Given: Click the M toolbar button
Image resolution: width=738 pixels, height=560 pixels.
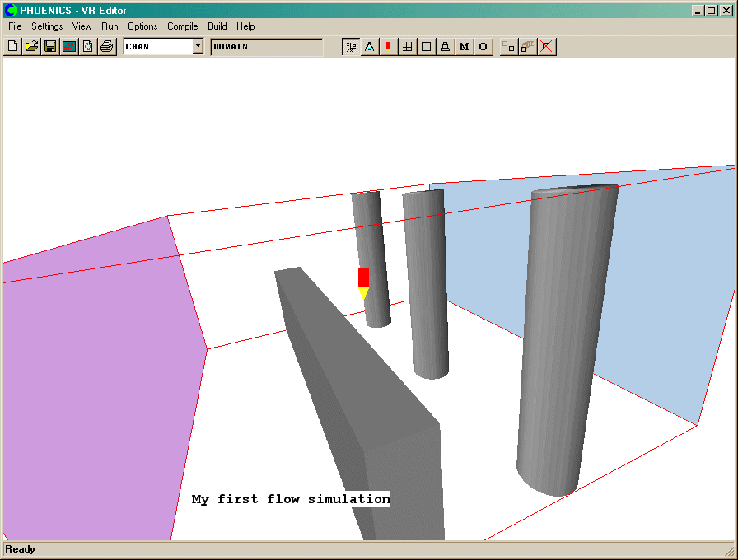Looking at the screenshot, I should tap(464, 47).
